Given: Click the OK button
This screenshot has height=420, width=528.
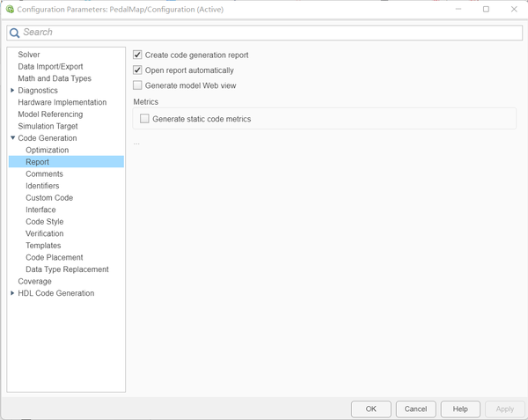Looking at the screenshot, I should click(370, 409).
